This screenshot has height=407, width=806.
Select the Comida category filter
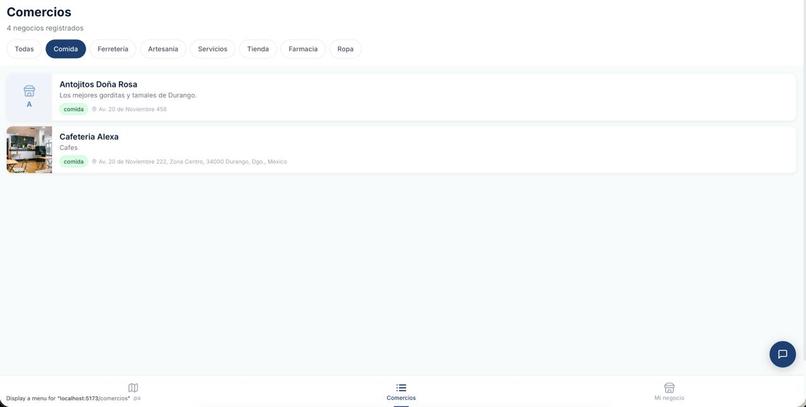coord(66,49)
